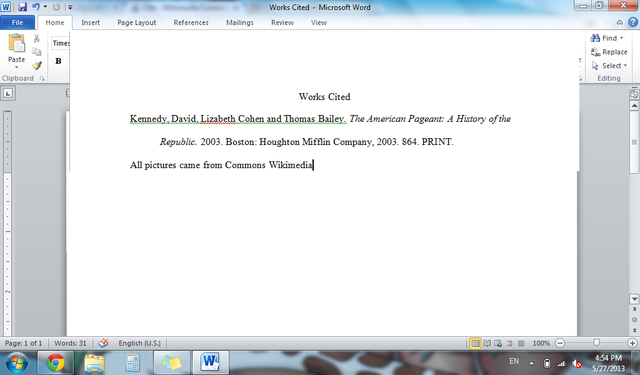Open the References tab
The height and width of the screenshot is (375, 640).
(x=191, y=22)
